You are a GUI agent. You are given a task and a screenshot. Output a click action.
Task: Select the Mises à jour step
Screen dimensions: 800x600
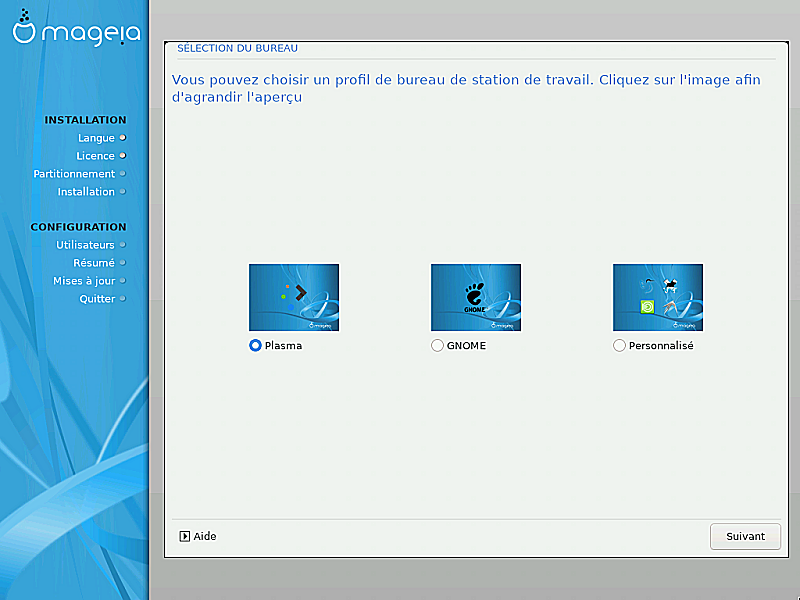[x=84, y=281]
